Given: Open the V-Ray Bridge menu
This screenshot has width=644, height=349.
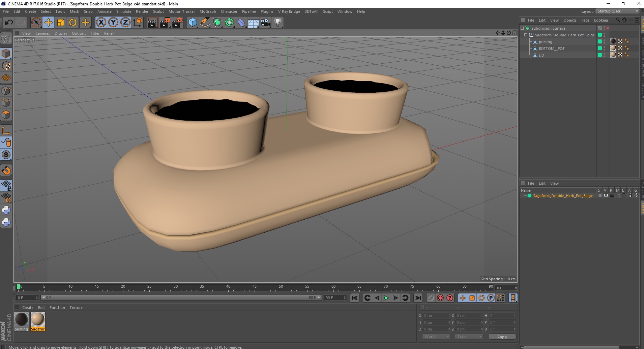Looking at the screenshot, I should click(x=289, y=11).
